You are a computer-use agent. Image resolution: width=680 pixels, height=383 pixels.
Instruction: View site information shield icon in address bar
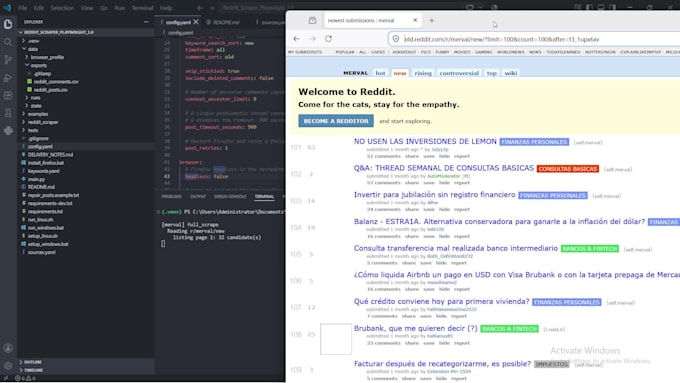(396, 39)
